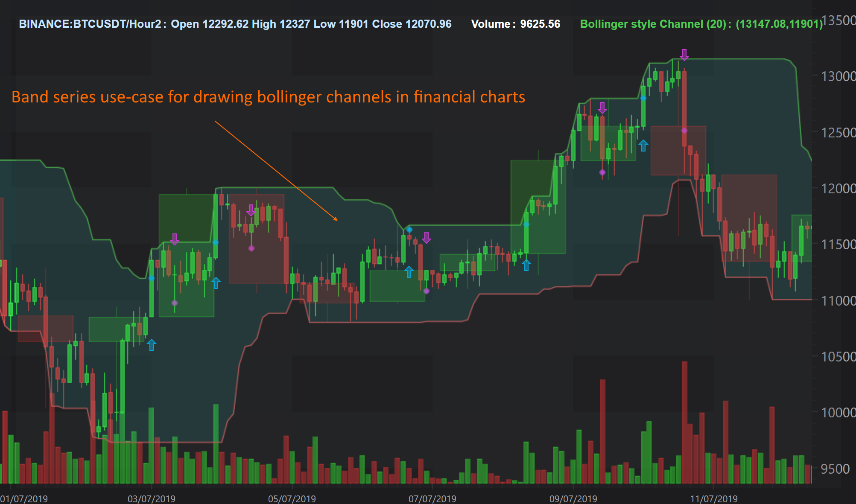Click second blue up arrow from the right
The height and width of the screenshot is (504, 856).
[x=526, y=265]
